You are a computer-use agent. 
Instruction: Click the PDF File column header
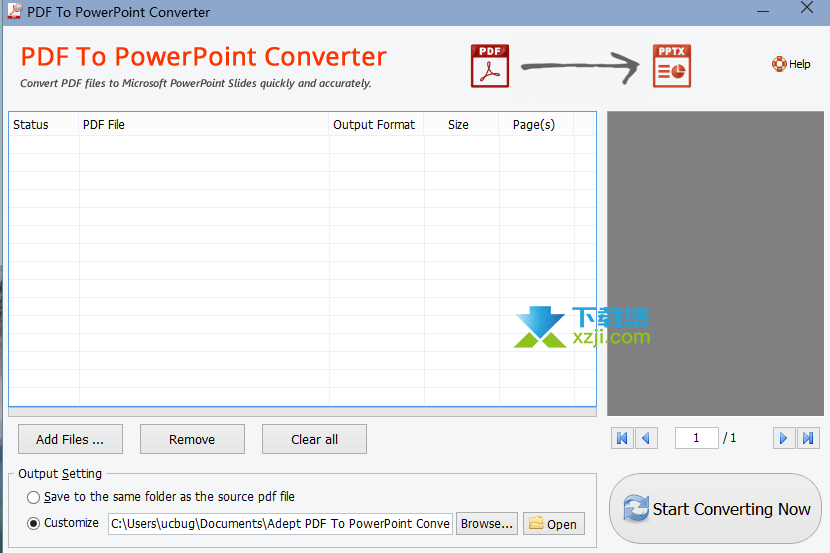(x=204, y=124)
